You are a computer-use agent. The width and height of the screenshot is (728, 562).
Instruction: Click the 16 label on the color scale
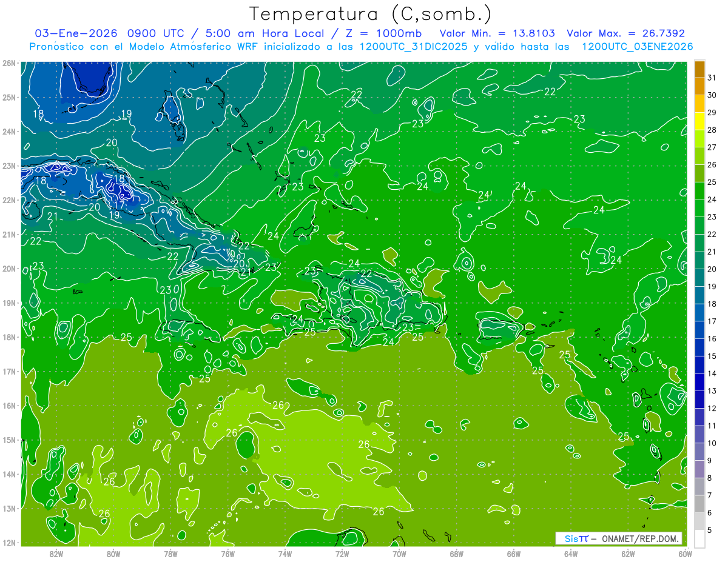712,339
